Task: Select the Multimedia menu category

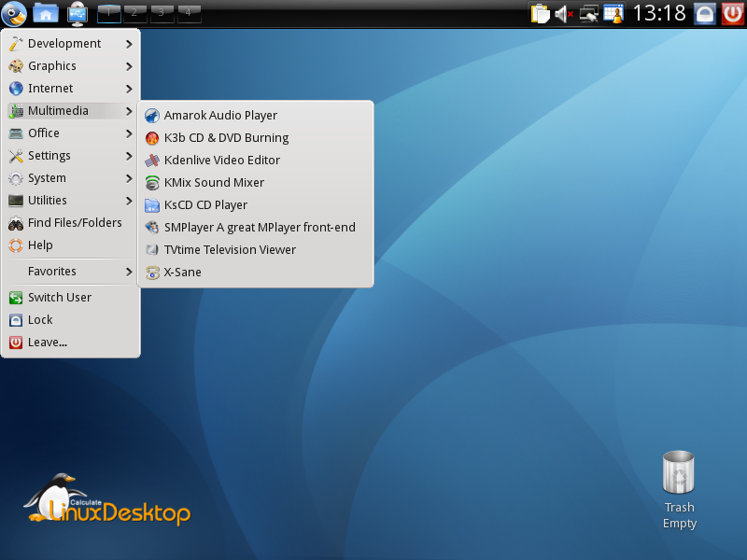Action: pos(71,111)
